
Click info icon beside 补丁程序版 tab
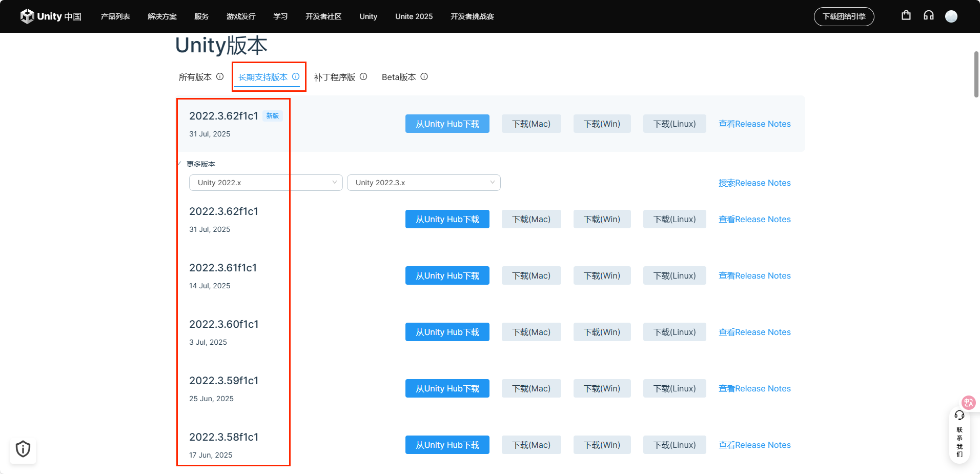pyautogui.click(x=363, y=76)
